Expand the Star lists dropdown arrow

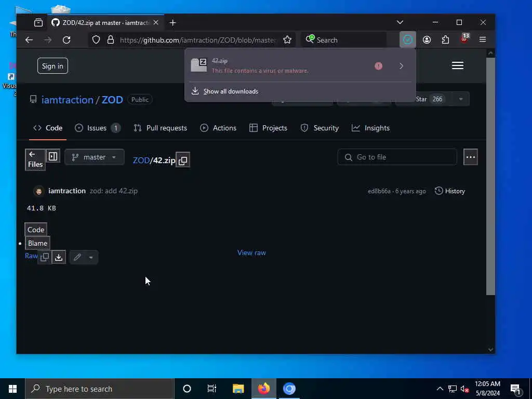click(x=461, y=99)
